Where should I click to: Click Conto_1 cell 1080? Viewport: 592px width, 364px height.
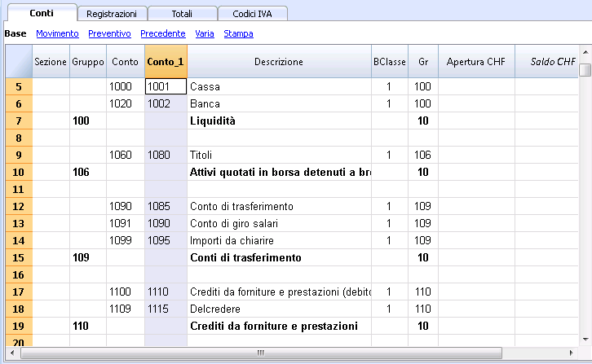[x=166, y=155]
